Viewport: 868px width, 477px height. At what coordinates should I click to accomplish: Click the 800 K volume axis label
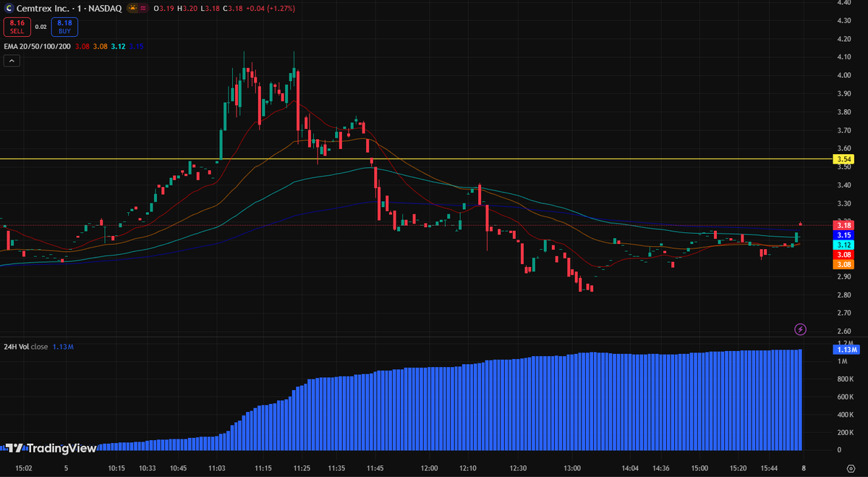click(x=846, y=379)
